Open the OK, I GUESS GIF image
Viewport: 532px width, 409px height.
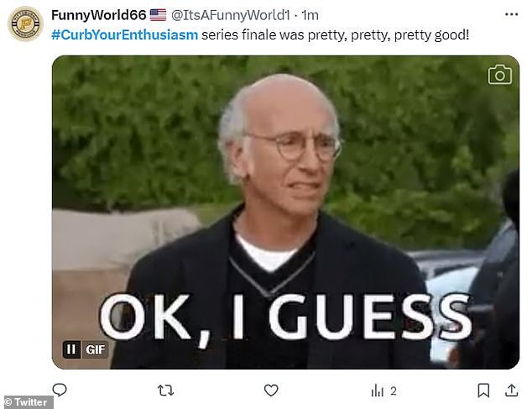pyautogui.click(x=285, y=212)
